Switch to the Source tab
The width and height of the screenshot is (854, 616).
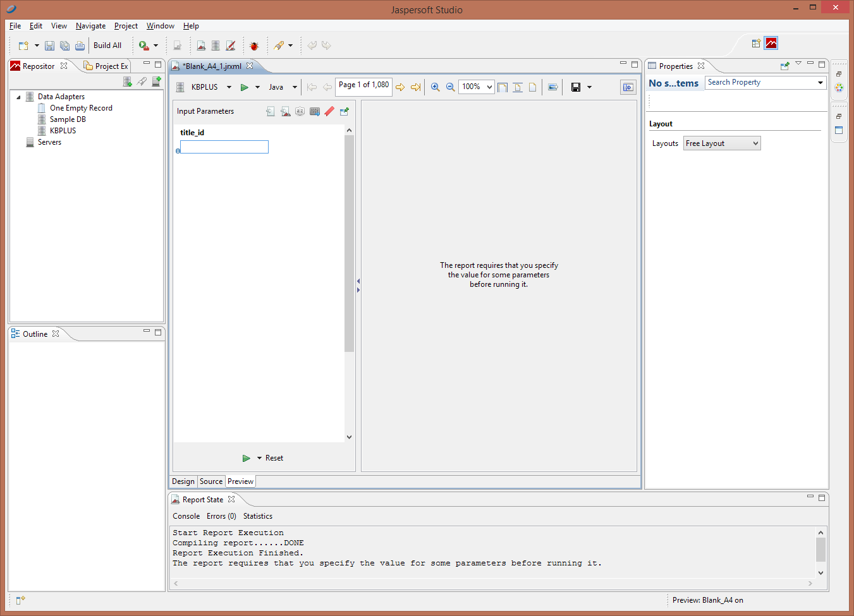coord(211,481)
